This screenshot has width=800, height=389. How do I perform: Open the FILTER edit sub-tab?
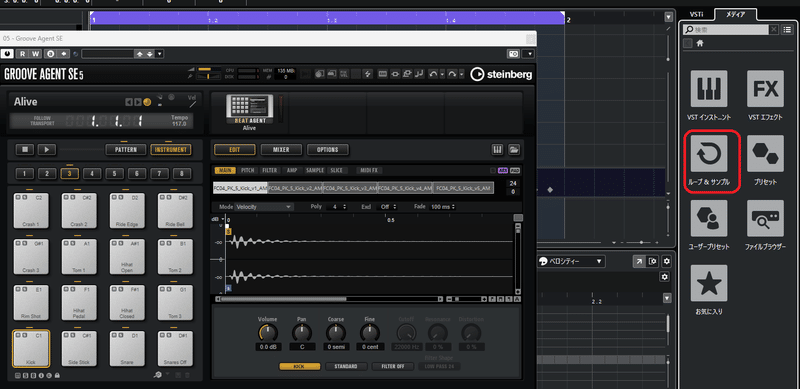[x=270, y=171]
